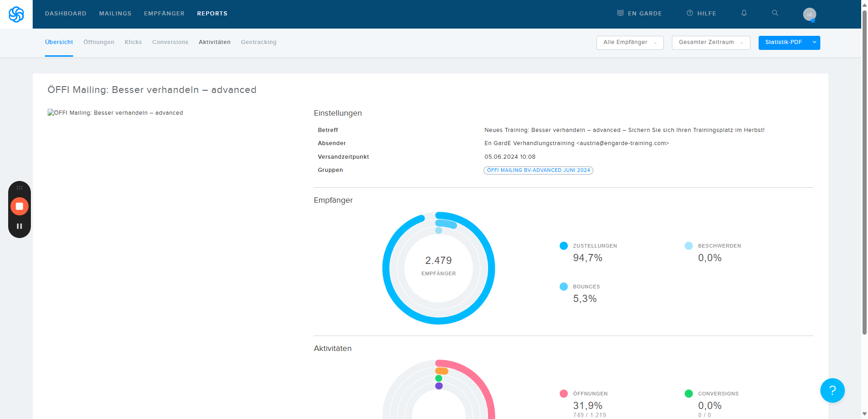This screenshot has height=419, width=868.
Task: Click the En Garde book icon
Action: (620, 13)
